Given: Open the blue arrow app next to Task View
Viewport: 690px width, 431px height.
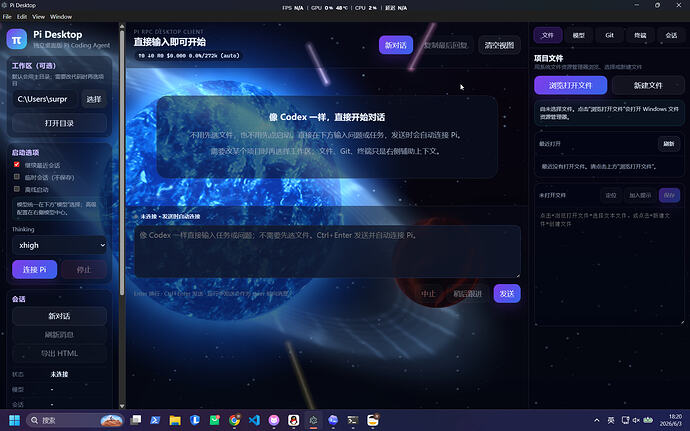Looking at the screenshot, I should (155, 420).
